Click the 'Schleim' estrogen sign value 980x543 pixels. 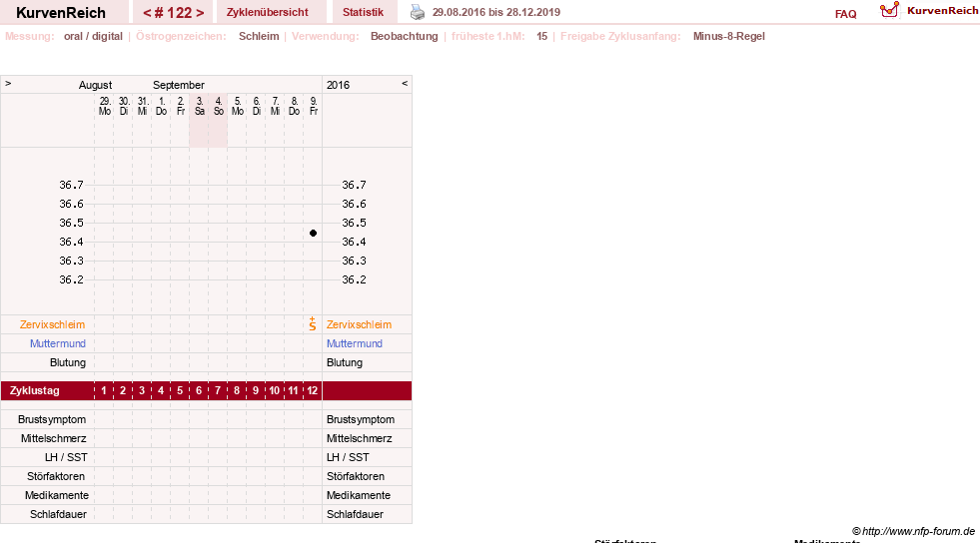pos(259,36)
